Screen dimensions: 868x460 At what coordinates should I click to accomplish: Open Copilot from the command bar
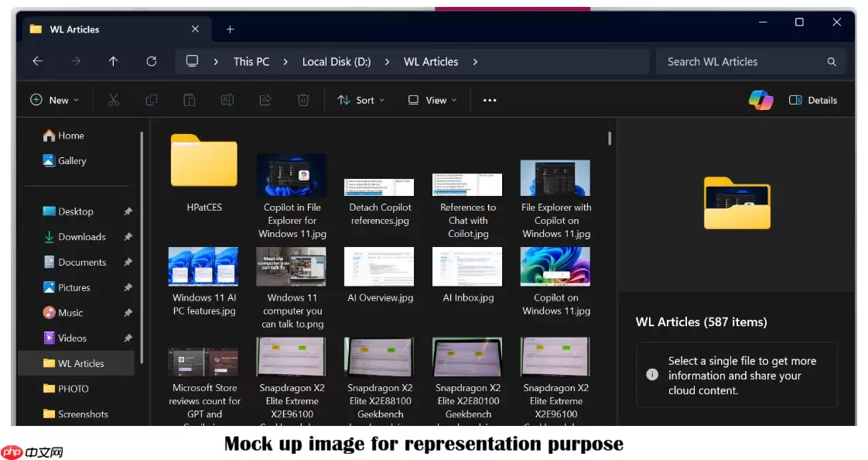760,99
